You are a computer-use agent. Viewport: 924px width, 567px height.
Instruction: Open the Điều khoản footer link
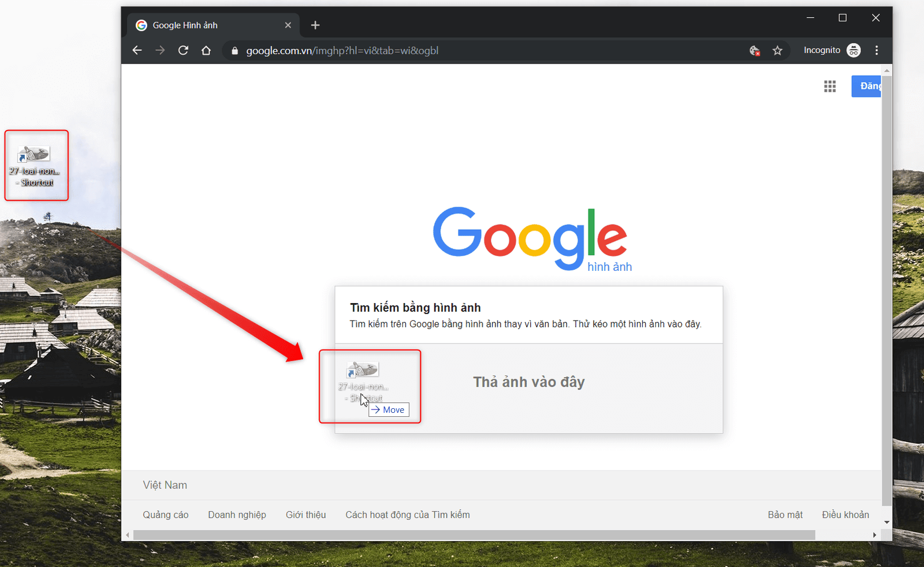pyautogui.click(x=845, y=515)
